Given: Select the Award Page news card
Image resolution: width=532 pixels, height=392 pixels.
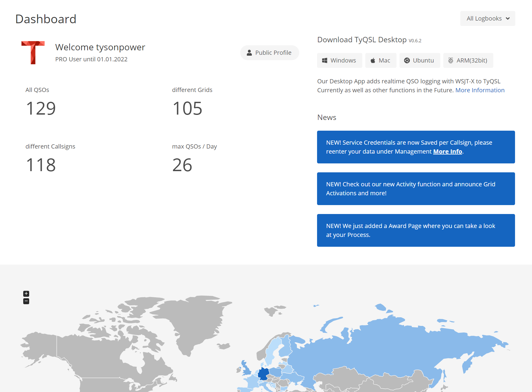Looking at the screenshot, I should (x=416, y=230).
